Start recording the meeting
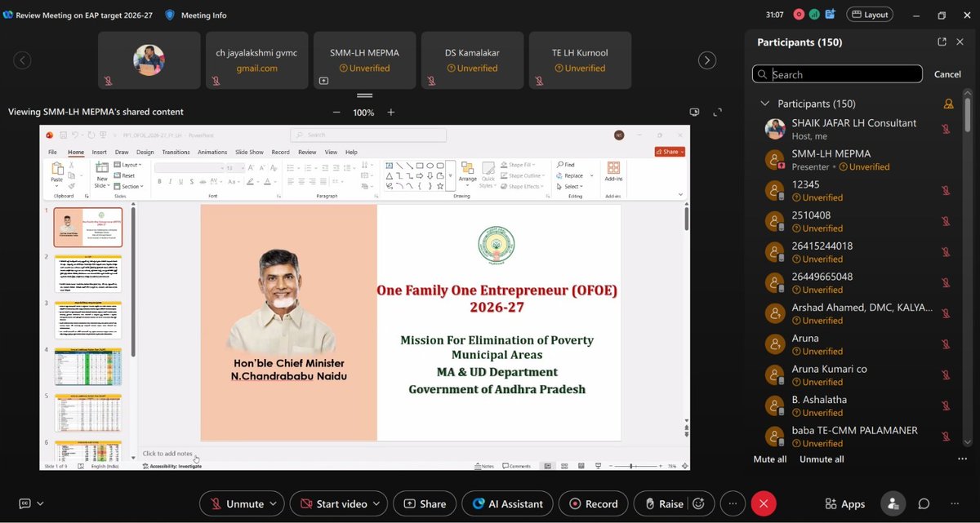 593,503
